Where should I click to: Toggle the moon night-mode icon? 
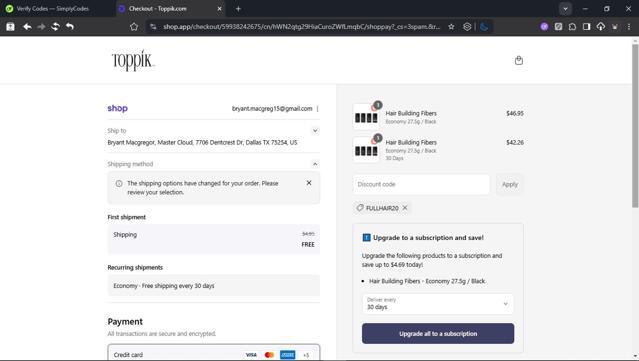tap(484, 26)
